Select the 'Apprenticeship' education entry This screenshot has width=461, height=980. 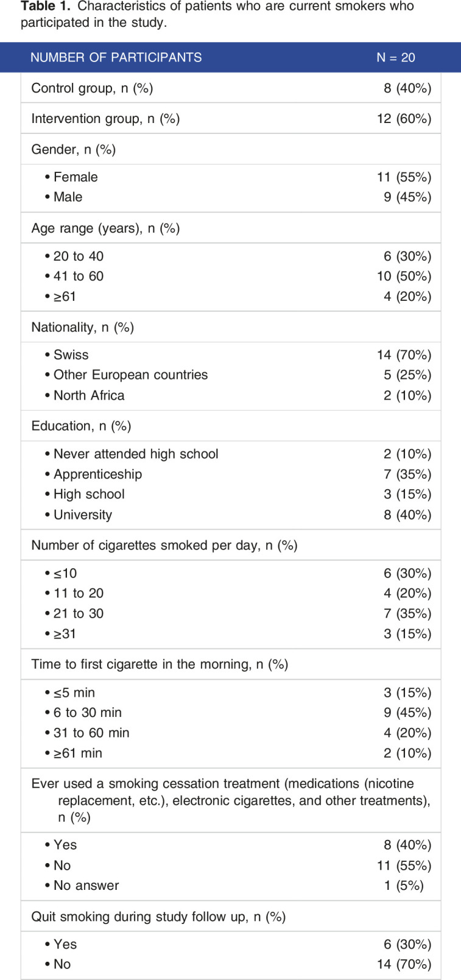click(x=97, y=474)
